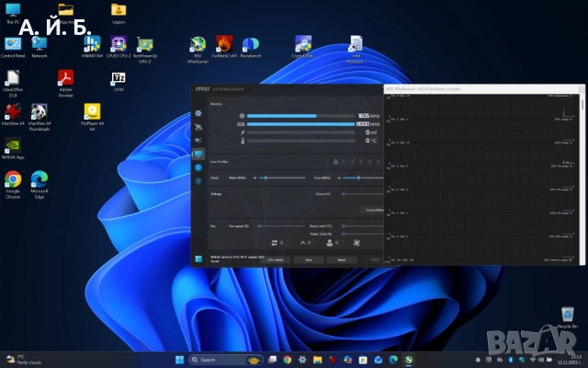This screenshot has height=368, width=588.
Task: Click the GPU Select button
Action: coord(276,259)
